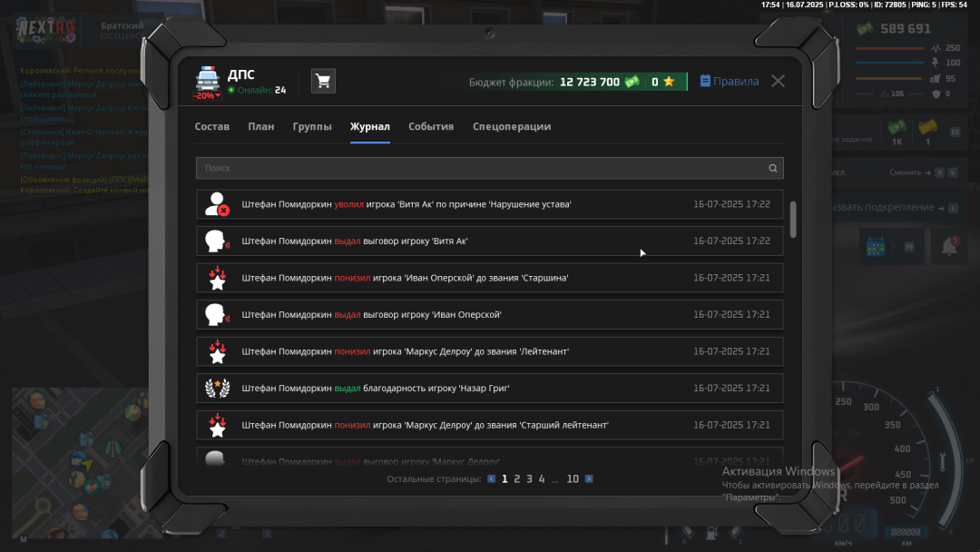Screen dimensions: 980x552
Task: Click the journal list scrollbar thumb
Action: (793, 219)
